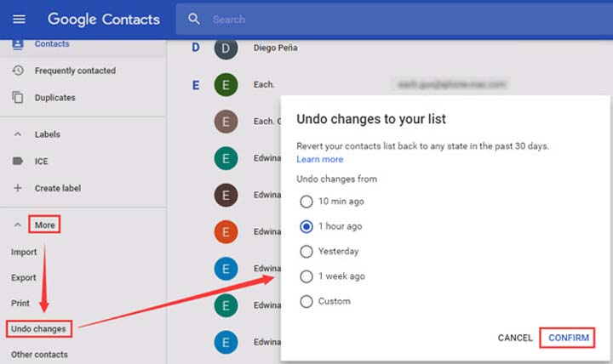Select the 10 min ago option

pyautogui.click(x=306, y=202)
